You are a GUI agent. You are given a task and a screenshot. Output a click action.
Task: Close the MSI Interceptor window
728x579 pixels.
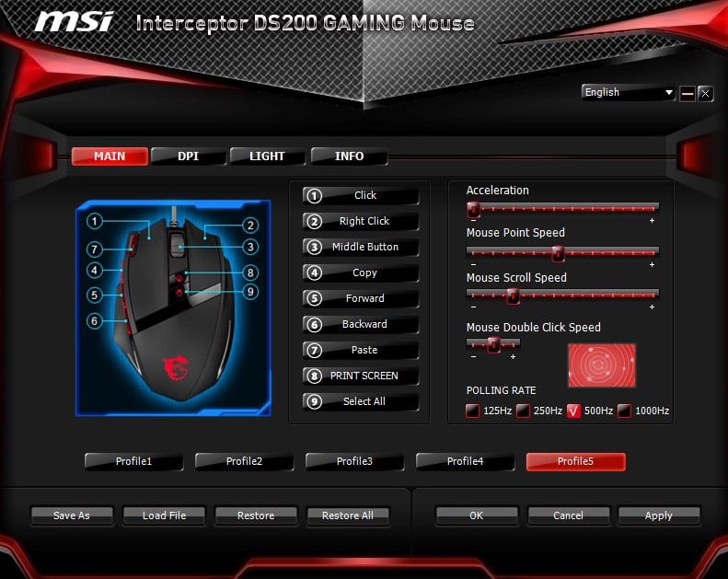tap(705, 94)
